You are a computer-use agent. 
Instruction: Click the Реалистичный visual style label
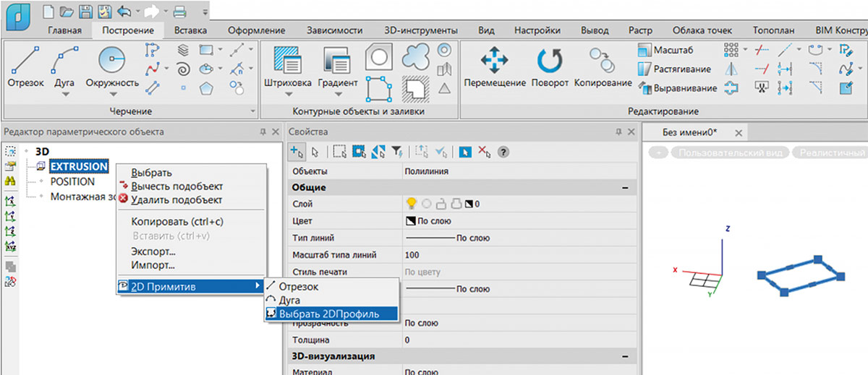pyautogui.click(x=830, y=152)
